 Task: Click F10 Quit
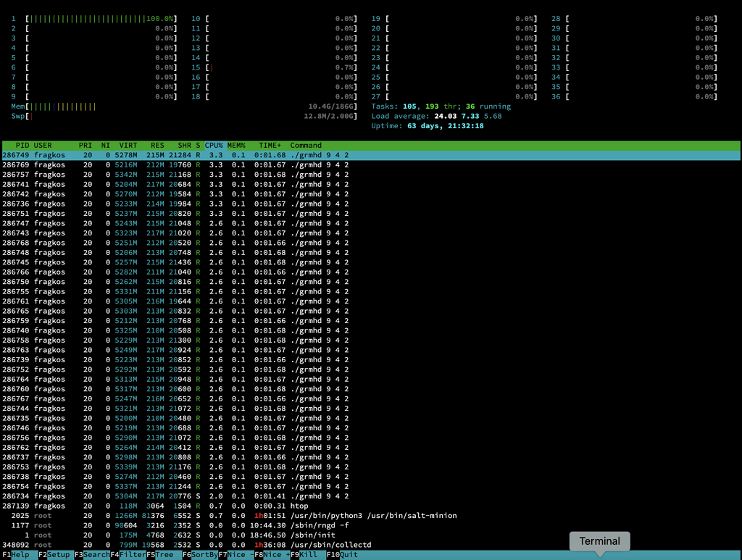[x=342, y=555]
